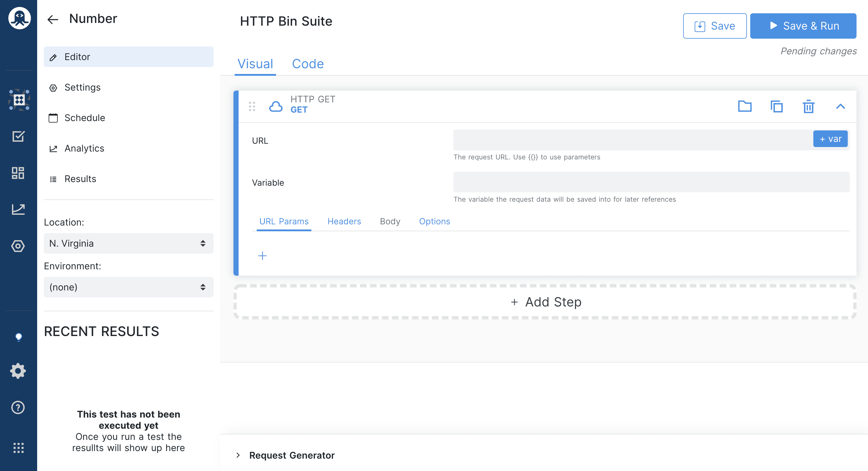Switch to the Code tab

pyautogui.click(x=308, y=64)
